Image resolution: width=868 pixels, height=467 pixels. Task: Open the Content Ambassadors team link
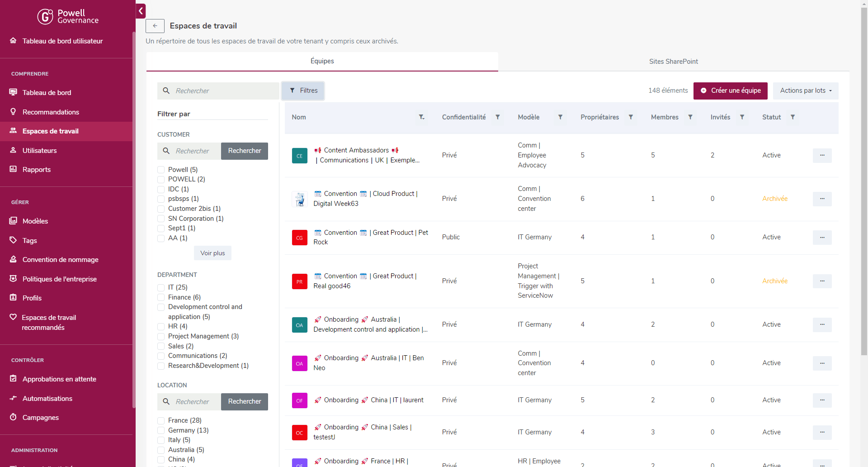pyautogui.click(x=367, y=155)
